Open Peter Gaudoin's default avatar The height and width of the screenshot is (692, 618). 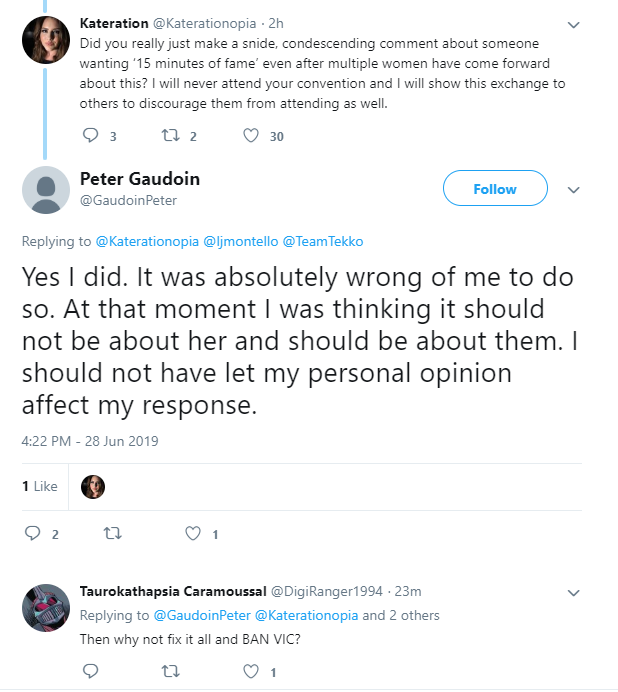tap(46, 190)
